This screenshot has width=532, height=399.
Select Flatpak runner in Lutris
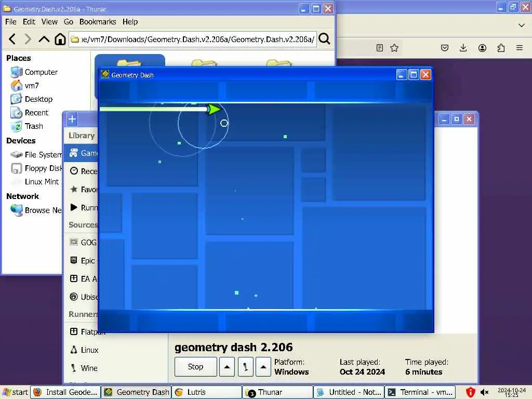click(x=87, y=332)
